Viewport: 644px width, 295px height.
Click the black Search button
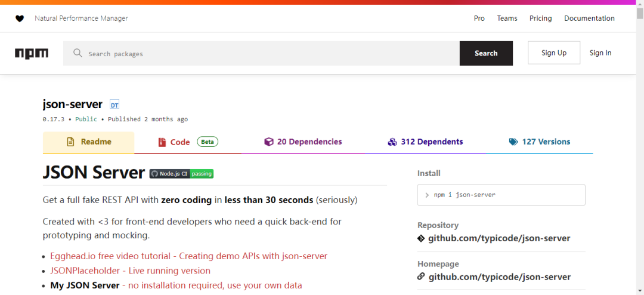pyautogui.click(x=487, y=53)
